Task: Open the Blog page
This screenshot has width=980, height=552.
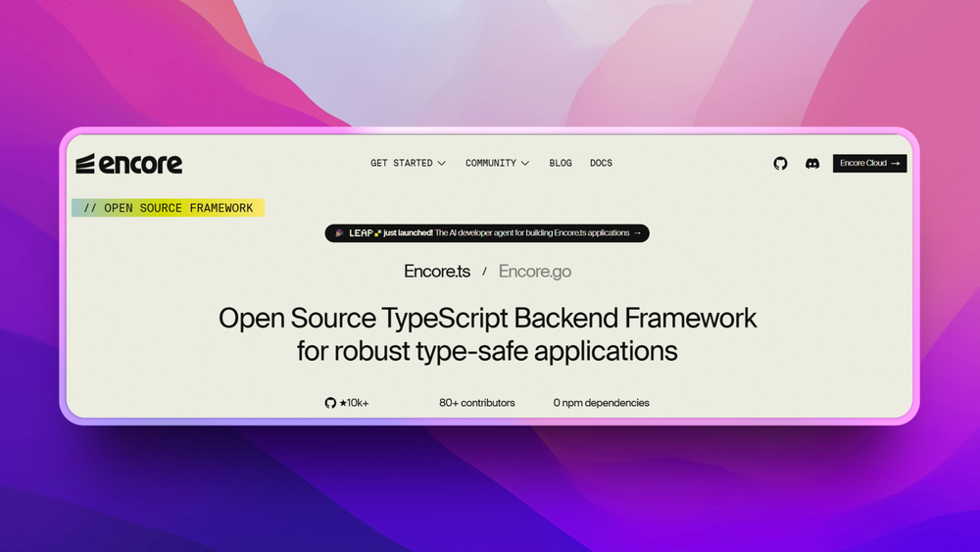Action: click(561, 163)
